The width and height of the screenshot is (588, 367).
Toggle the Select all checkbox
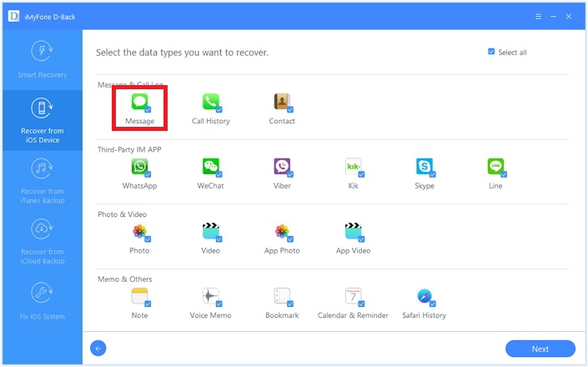click(491, 52)
